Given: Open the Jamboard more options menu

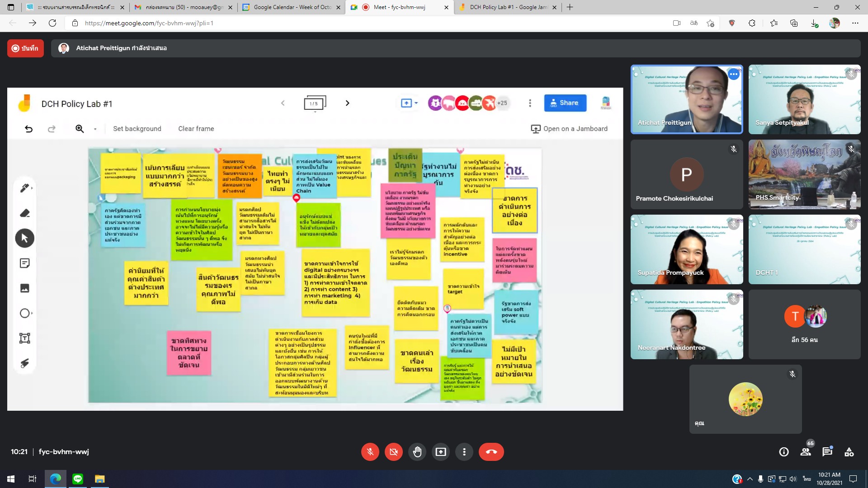Looking at the screenshot, I should click(530, 103).
